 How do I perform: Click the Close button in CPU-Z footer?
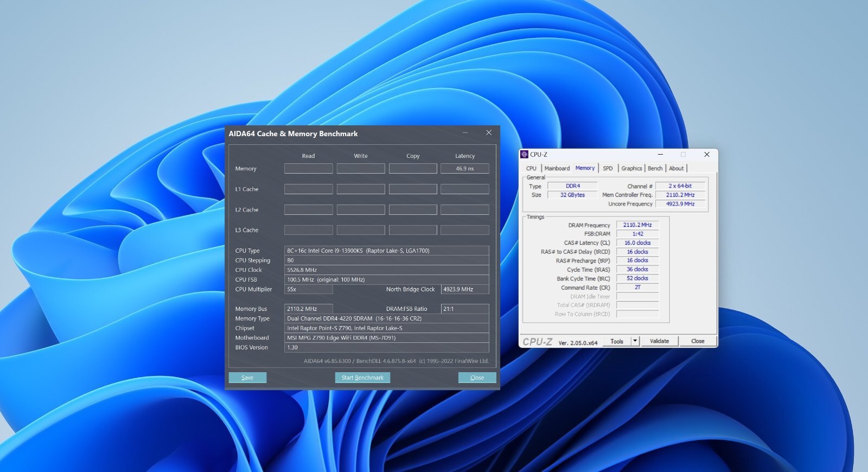point(698,341)
